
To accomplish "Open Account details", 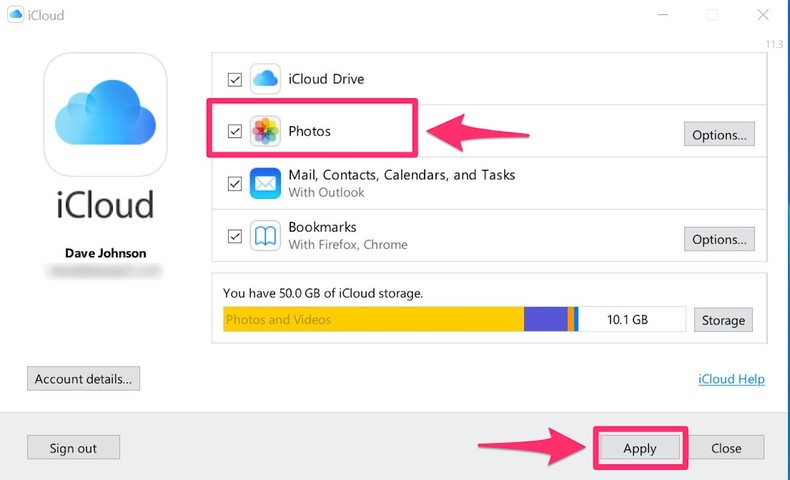I will (83, 379).
